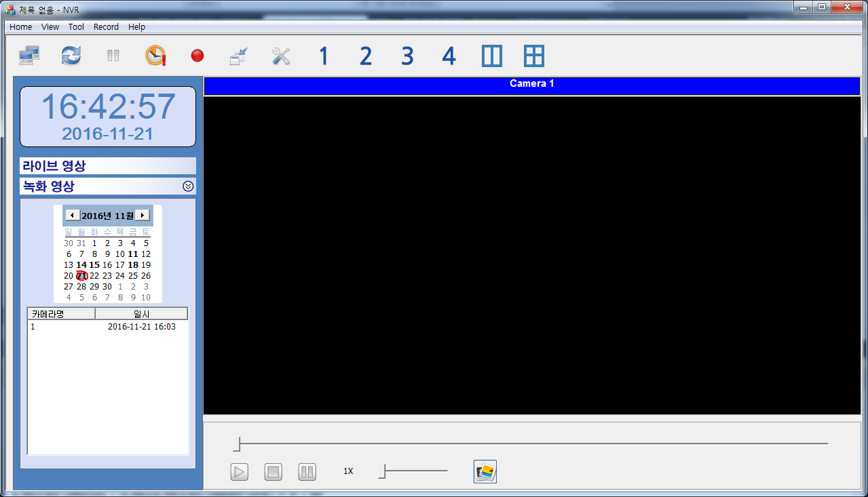Open the 라이브 영상 live view section

107,166
